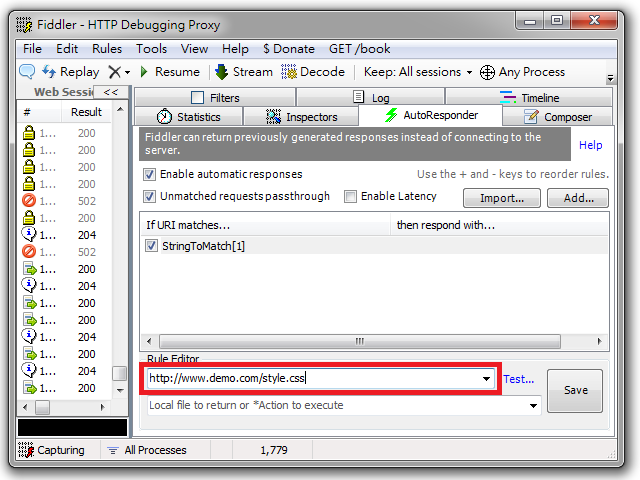The width and height of the screenshot is (640, 480).
Task: Click the Any Process target icon
Action: click(x=487, y=72)
